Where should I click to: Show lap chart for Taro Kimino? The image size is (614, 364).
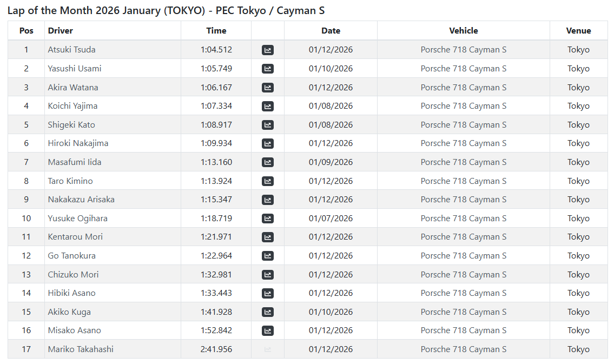[x=267, y=181]
